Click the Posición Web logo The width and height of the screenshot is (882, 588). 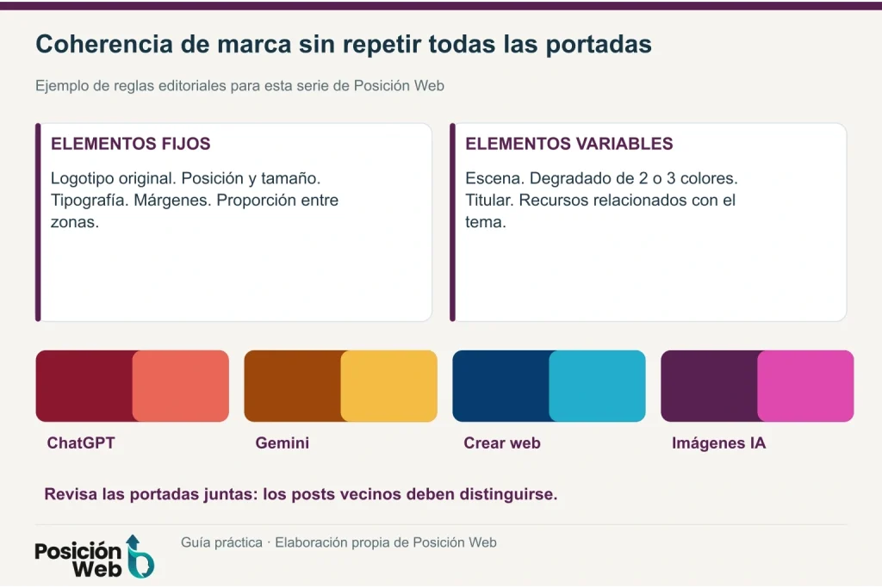point(95,557)
